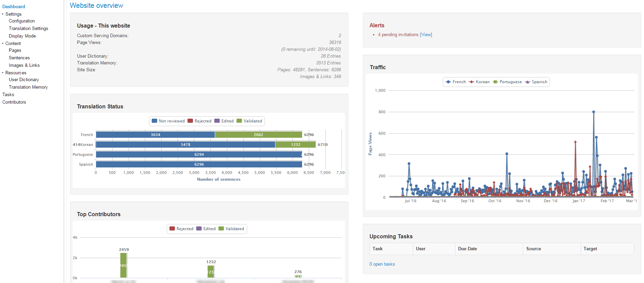This screenshot has width=644, height=283.
Task: Go to Tasks page
Action: [8, 95]
